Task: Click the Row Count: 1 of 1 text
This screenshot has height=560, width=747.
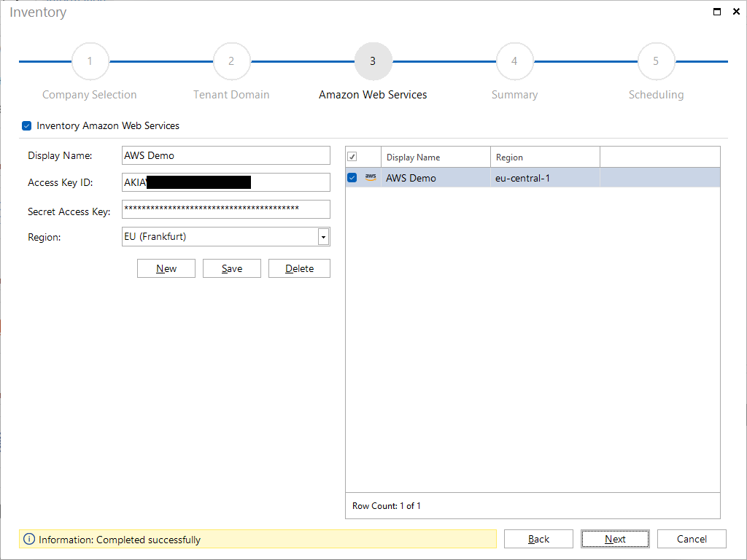Action: point(387,506)
